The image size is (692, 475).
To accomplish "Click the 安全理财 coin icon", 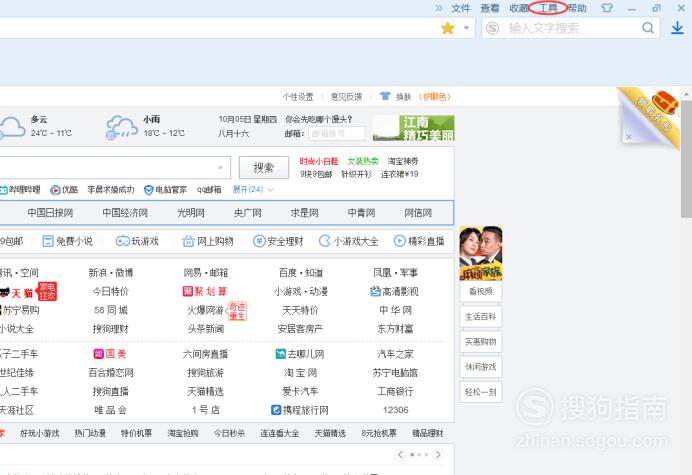I will coord(259,241).
